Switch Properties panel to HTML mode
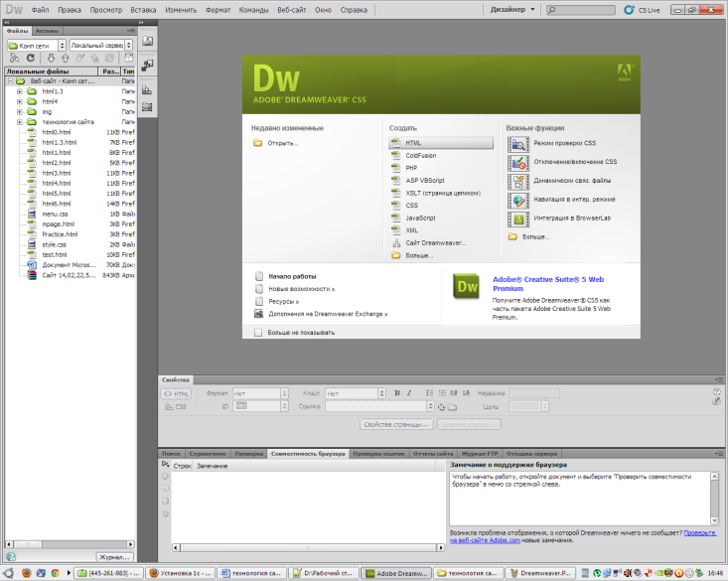The width and height of the screenshot is (728, 581). pos(176,394)
